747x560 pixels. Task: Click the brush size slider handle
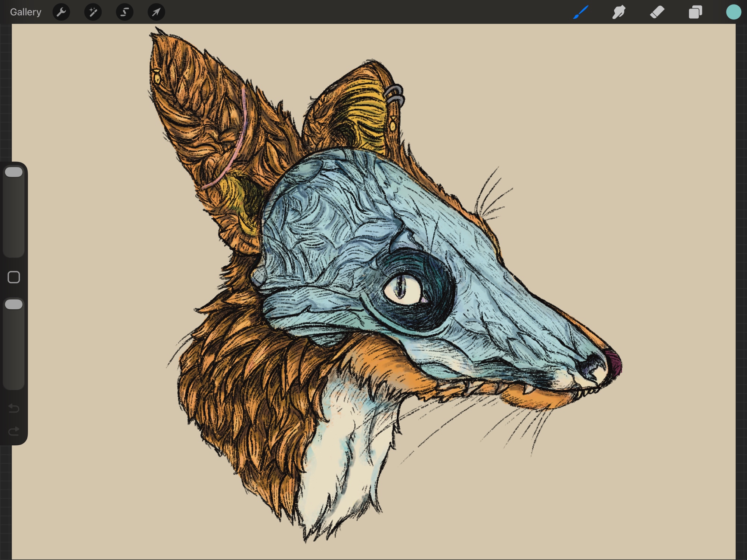[x=14, y=172]
